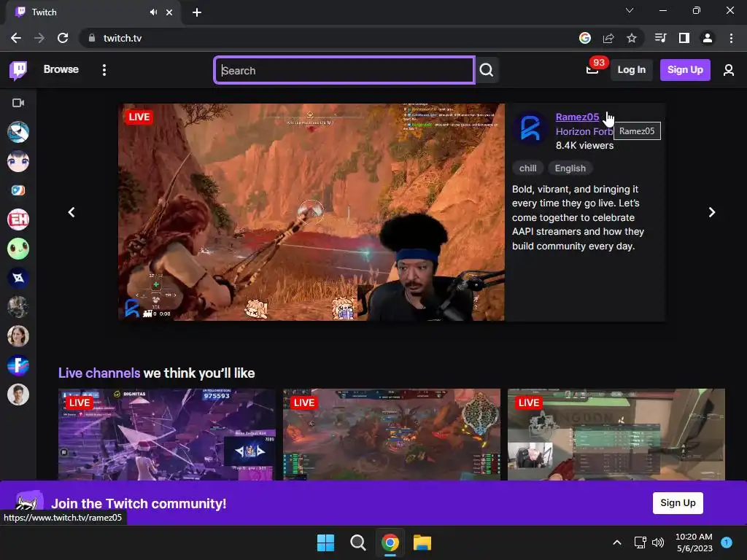Expand the sidebar recommended channels camera icon
747x560 pixels.
click(18, 103)
